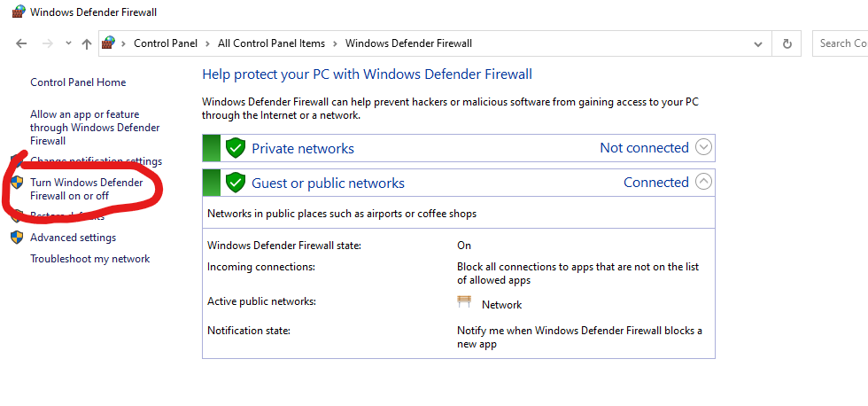Click Allow an app or feature through Firewall
This screenshot has height=406, width=868.
(96, 127)
